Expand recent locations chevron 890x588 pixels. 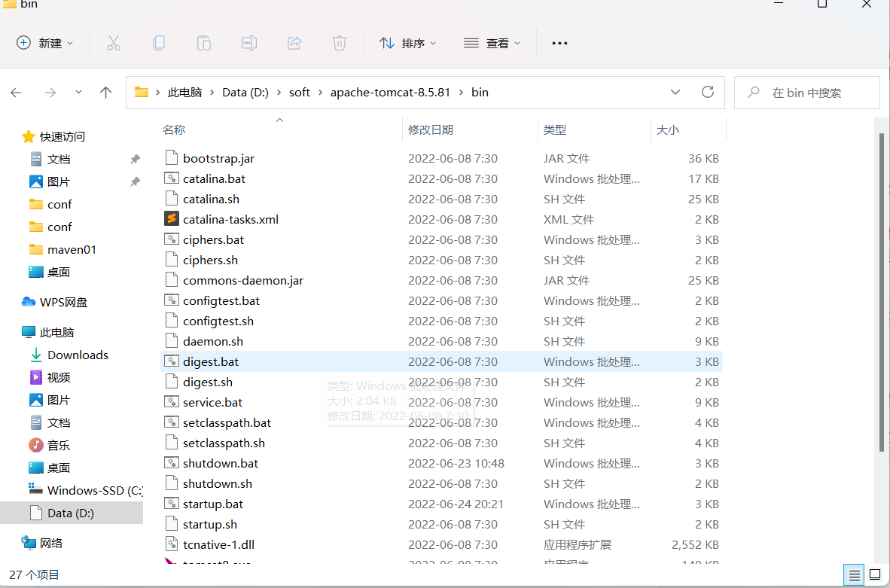coord(78,92)
